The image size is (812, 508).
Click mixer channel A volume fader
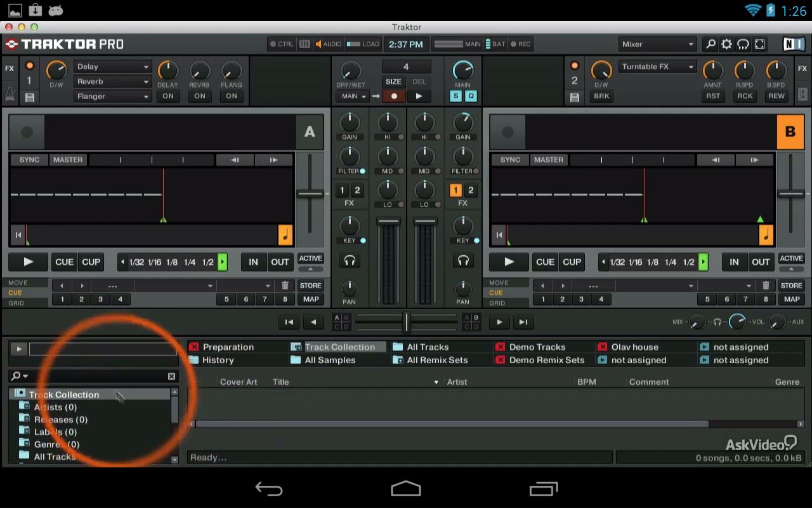[x=388, y=222]
